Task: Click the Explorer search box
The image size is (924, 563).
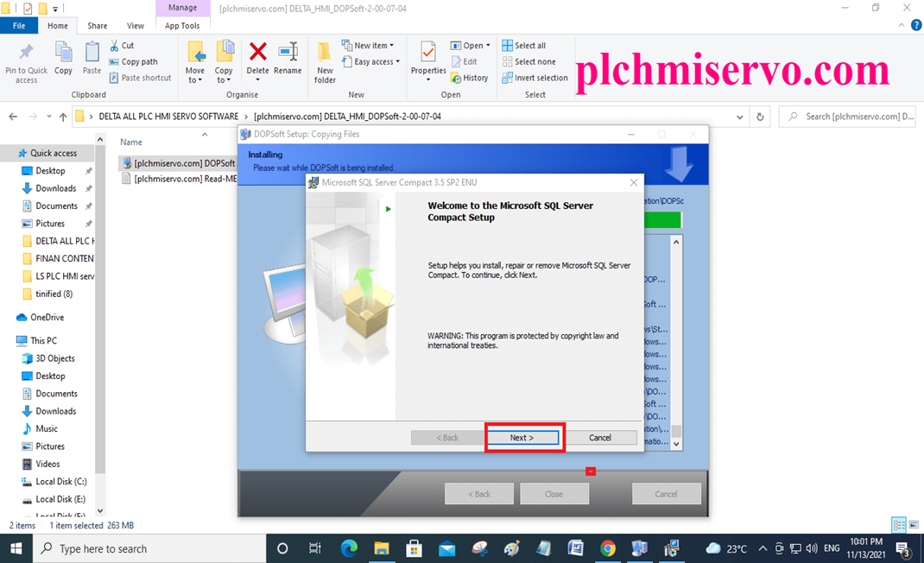Action: click(847, 117)
